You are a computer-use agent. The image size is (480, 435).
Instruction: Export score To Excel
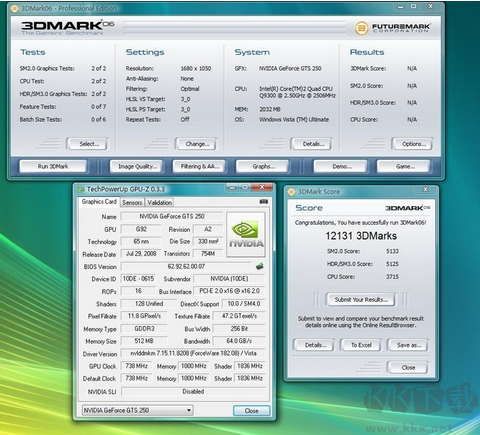361,345
